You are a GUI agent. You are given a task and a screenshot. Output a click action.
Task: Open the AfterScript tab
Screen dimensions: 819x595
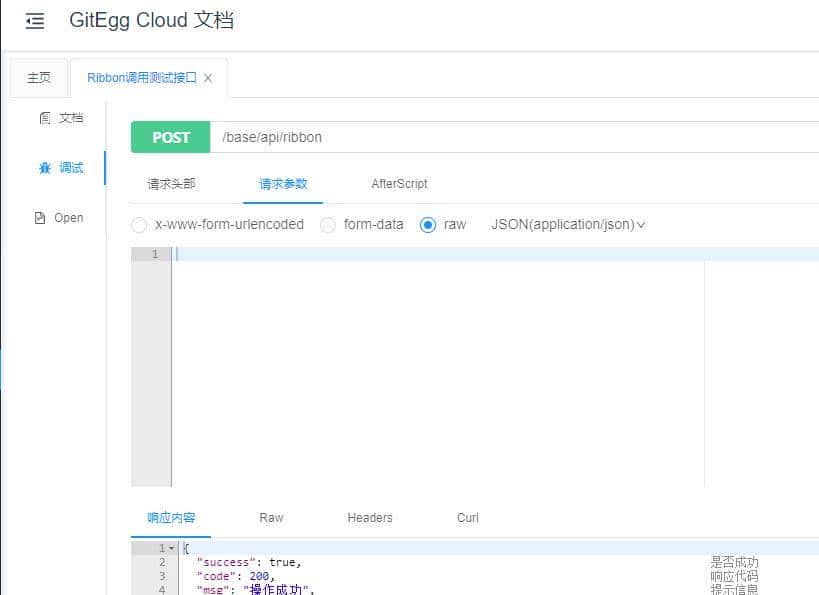(x=398, y=184)
